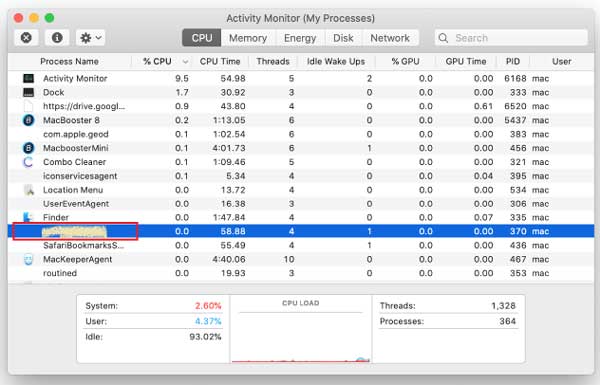The width and height of the screenshot is (600, 385).
Task: Click the User 4.37% stat
Action: coord(153,321)
